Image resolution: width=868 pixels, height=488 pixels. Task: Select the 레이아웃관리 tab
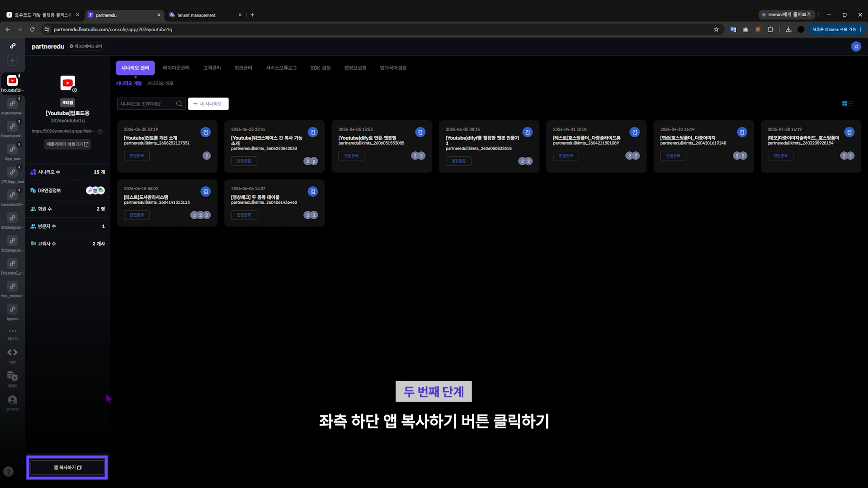pos(176,68)
